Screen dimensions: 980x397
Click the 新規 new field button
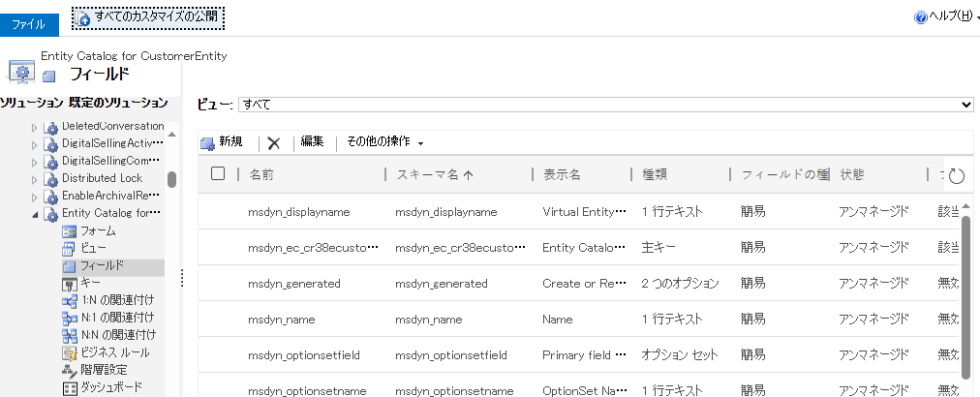tap(221, 142)
